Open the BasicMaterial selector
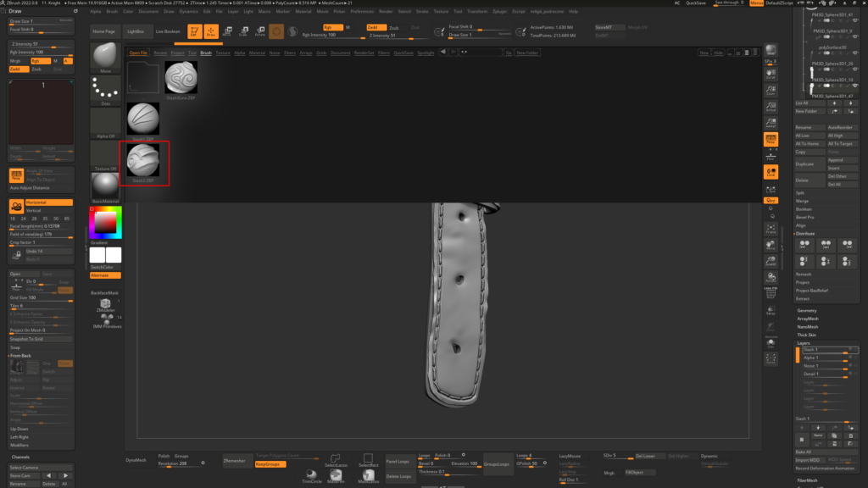Image resolution: width=868 pixels, height=488 pixels. [105, 187]
